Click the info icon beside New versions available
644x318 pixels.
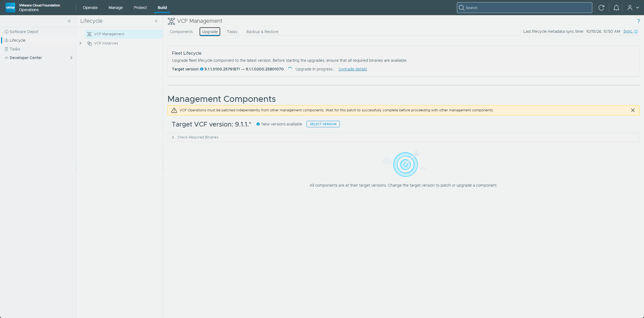point(258,124)
